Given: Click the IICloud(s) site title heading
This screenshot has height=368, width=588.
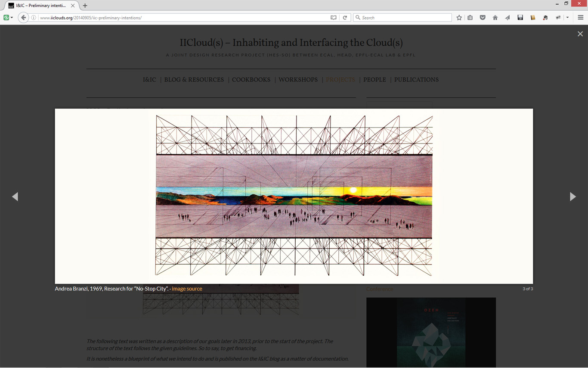Looking at the screenshot, I should tap(291, 42).
